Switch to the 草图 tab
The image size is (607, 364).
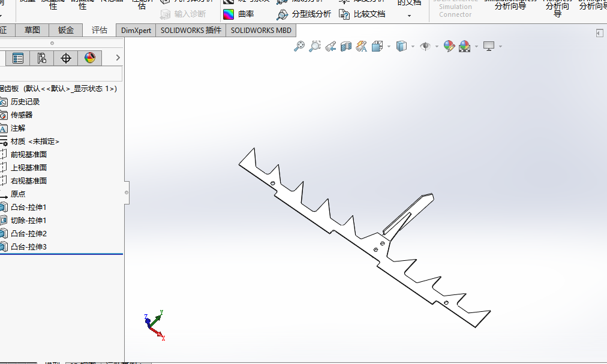tap(32, 30)
